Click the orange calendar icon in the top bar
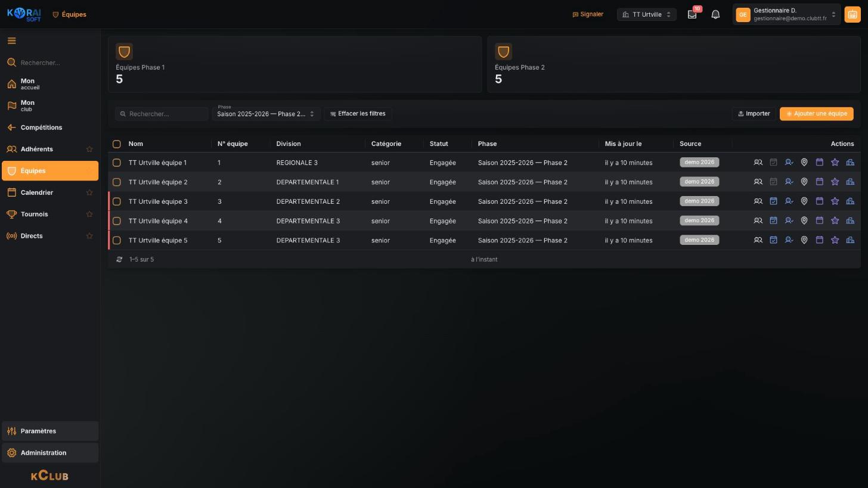 (852, 14)
